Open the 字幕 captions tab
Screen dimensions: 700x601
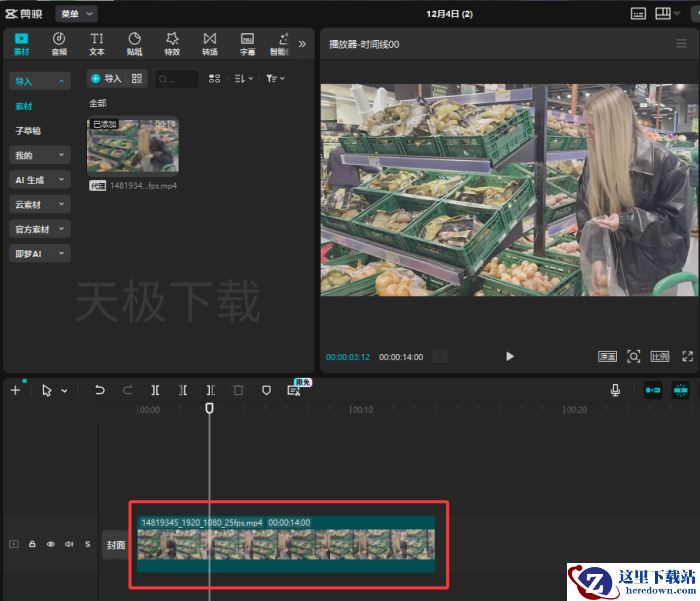(247, 44)
